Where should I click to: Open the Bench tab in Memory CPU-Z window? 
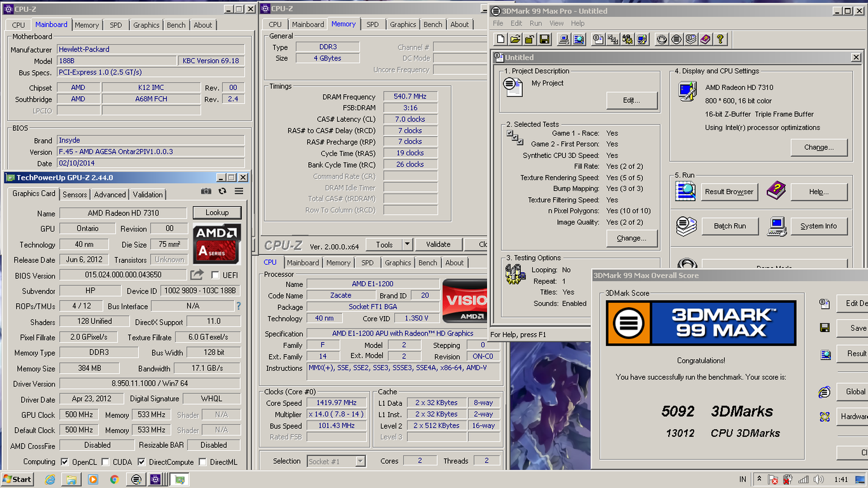point(433,24)
